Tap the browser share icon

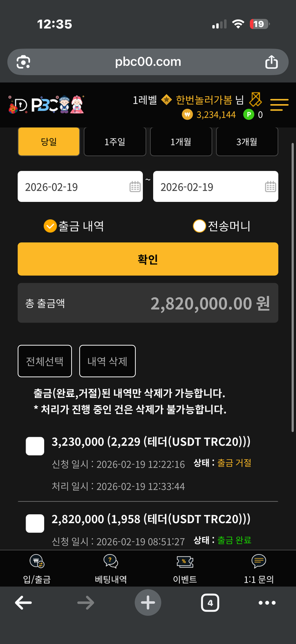pyautogui.click(x=271, y=62)
